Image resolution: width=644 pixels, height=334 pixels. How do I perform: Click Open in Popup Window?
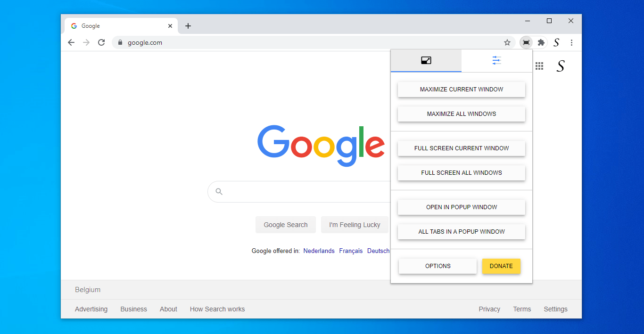(x=462, y=207)
